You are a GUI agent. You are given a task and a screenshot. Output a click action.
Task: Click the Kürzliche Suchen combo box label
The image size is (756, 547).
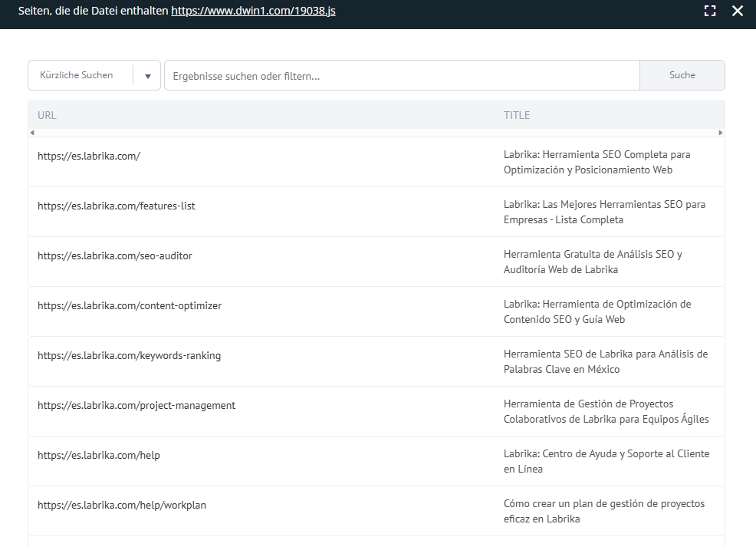pyautogui.click(x=76, y=75)
